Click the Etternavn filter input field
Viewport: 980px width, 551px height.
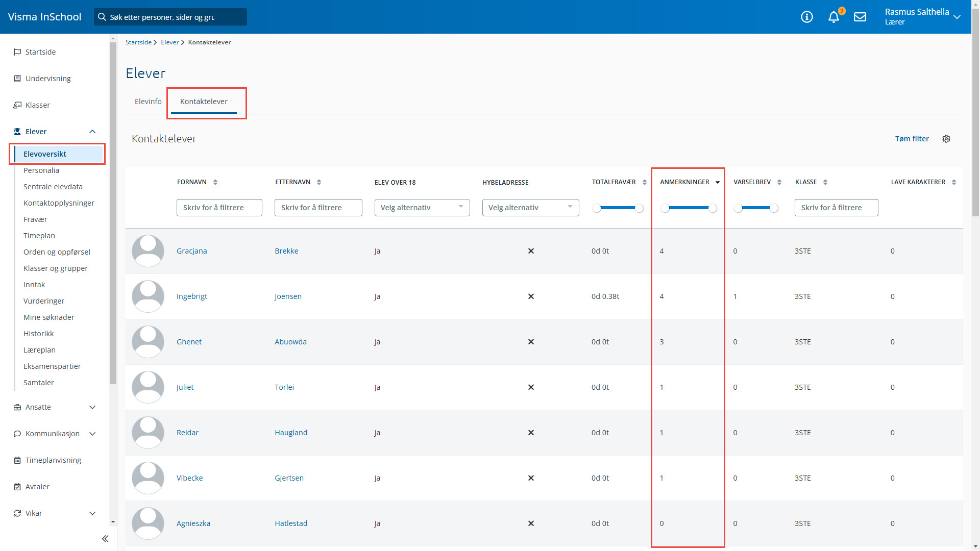coord(318,208)
